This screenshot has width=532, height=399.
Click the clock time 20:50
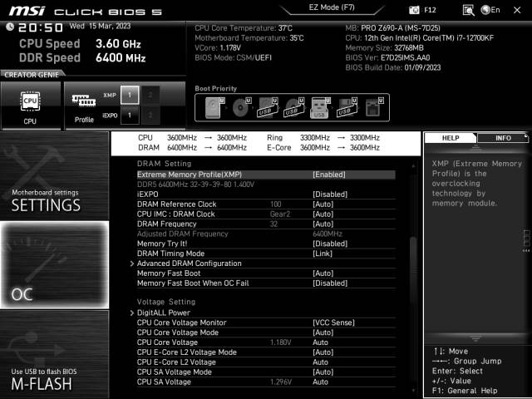click(41, 27)
